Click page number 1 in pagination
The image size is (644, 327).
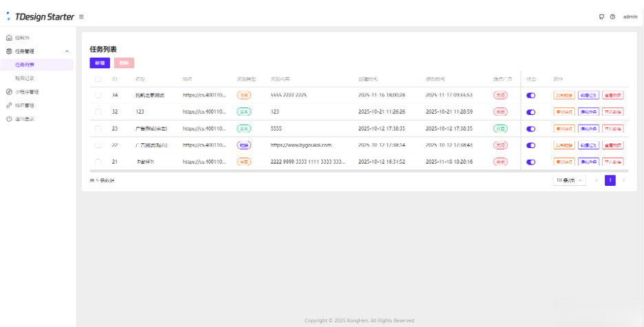pyautogui.click(x=610, y=180)
